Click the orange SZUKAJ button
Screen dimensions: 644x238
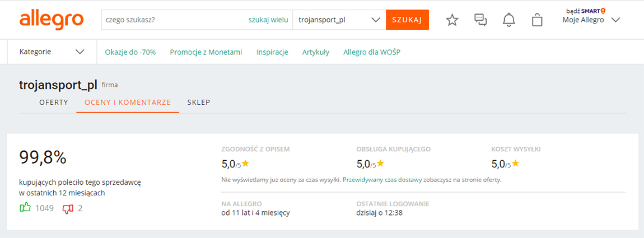[408, 20]
